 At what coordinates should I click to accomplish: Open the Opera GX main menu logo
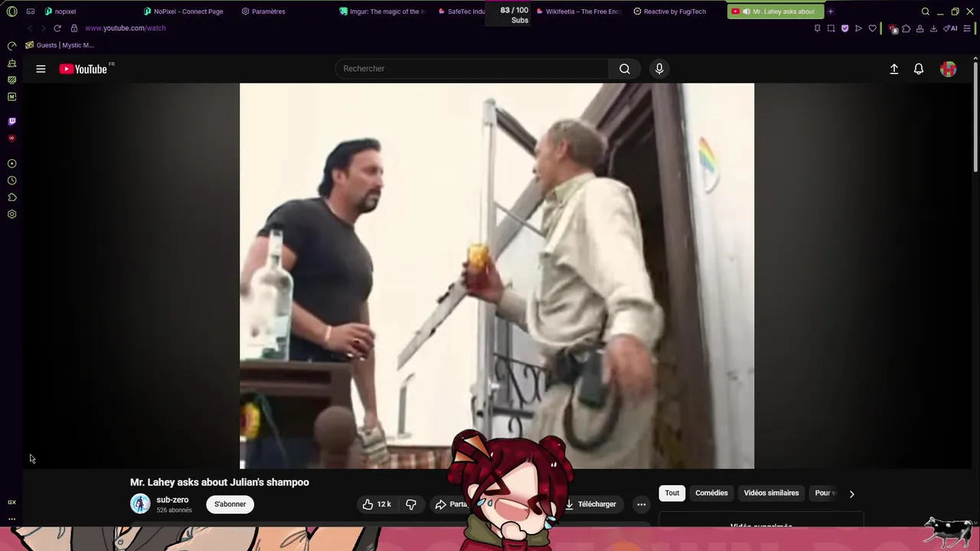coord(11,11)
